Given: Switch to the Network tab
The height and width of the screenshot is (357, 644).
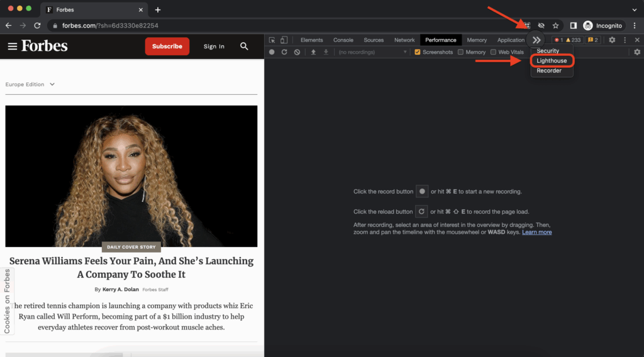Looking at the screenshot, I should 404,40.
